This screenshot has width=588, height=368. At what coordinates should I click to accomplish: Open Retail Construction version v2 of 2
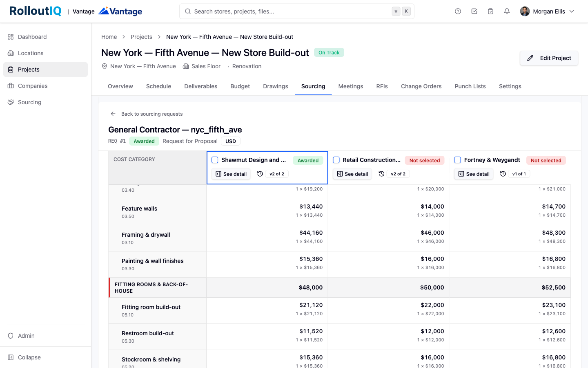(x=398, y=174)
